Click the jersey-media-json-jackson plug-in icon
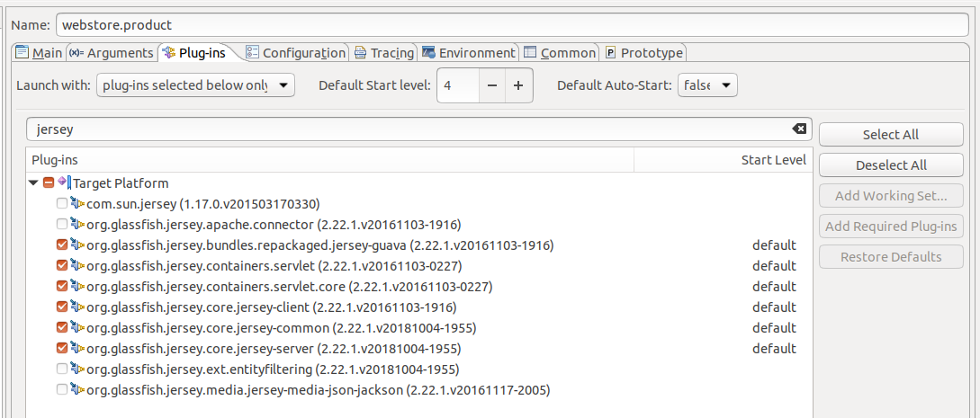The image size is (980, 418). (x=77, y=390)
